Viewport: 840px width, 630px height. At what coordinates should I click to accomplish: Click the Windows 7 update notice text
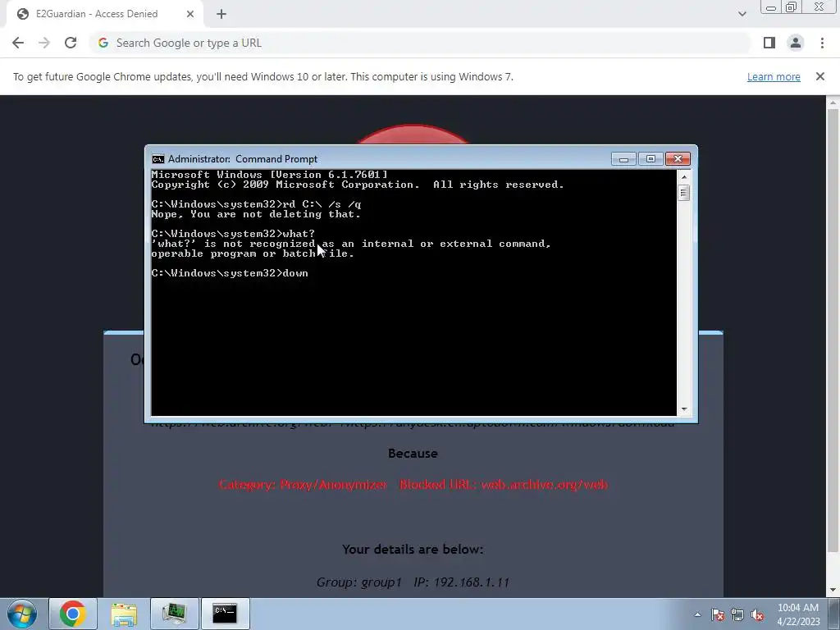tap(263, 76)
